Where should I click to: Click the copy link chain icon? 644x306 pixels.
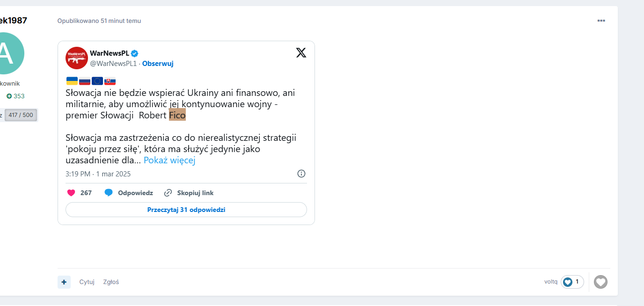coord(168,193)
